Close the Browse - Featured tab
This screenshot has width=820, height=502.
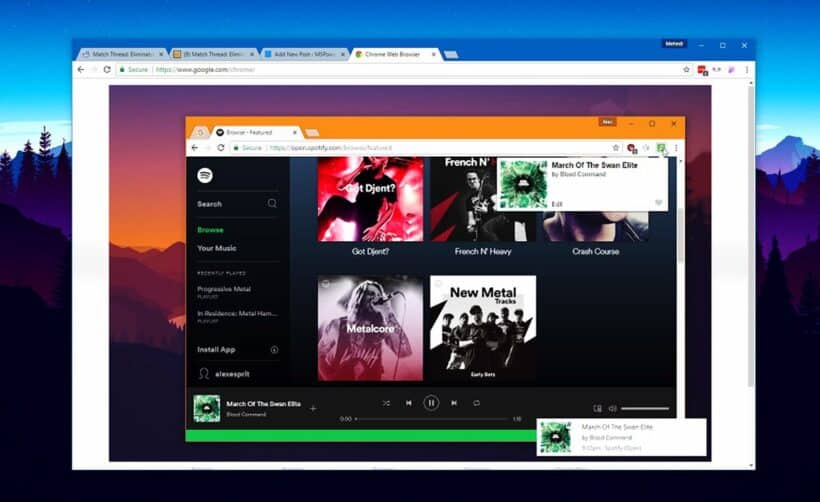tap(295, 133)
